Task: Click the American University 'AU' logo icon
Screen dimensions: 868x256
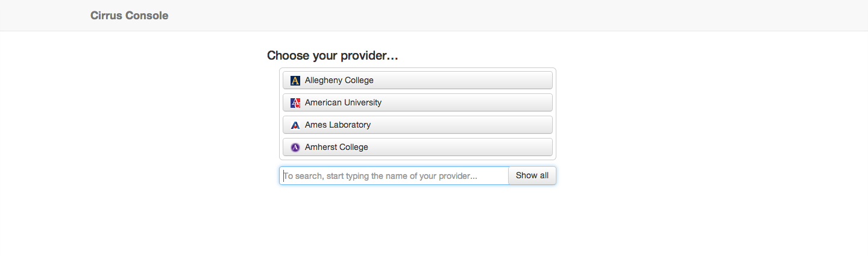Action: (x=295, y=102)
